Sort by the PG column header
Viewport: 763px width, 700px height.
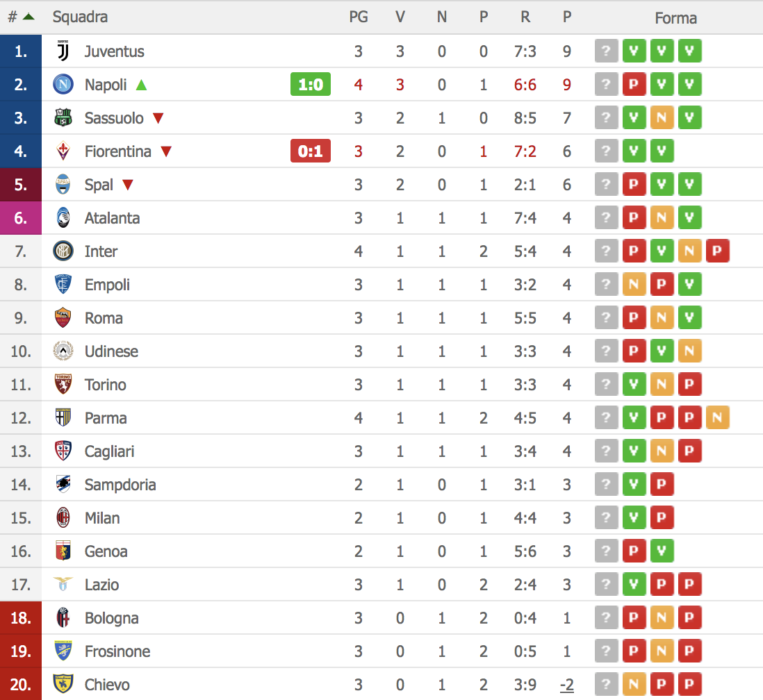point(358,17)
